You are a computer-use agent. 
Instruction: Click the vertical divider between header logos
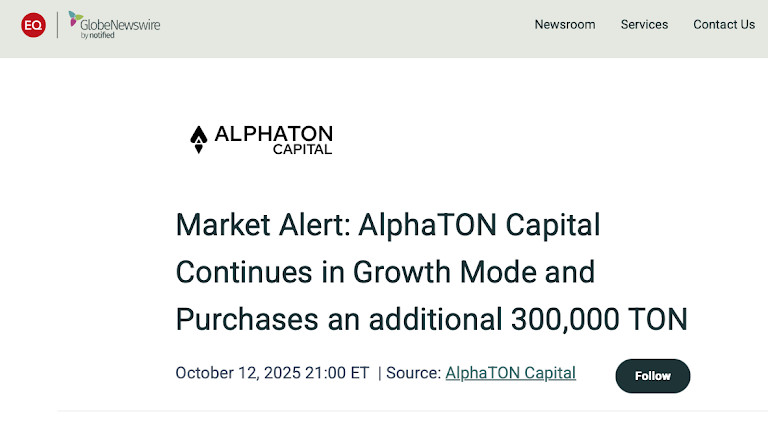click(57, 25)
